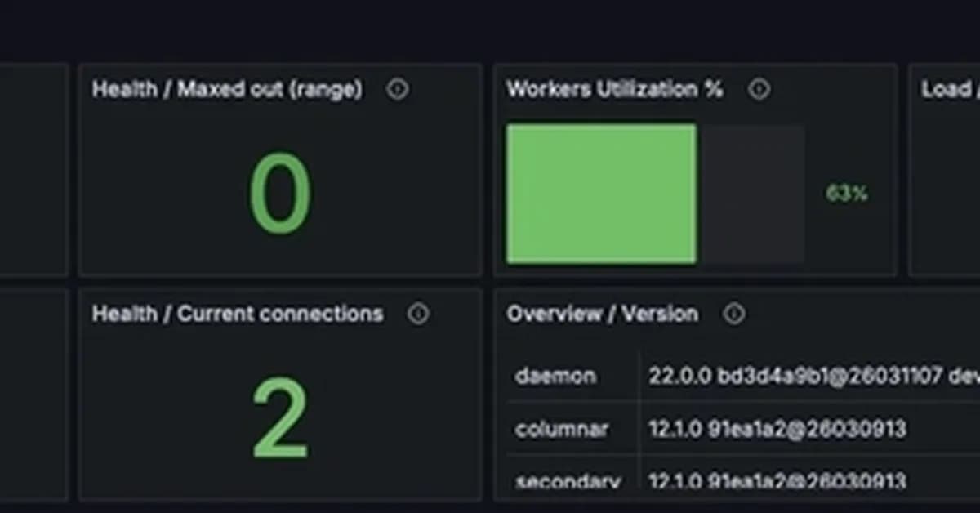The image size is (980, 513).
Task: Click info icon on Health / Maxed out (range) panel
Action: click(398, 90)
